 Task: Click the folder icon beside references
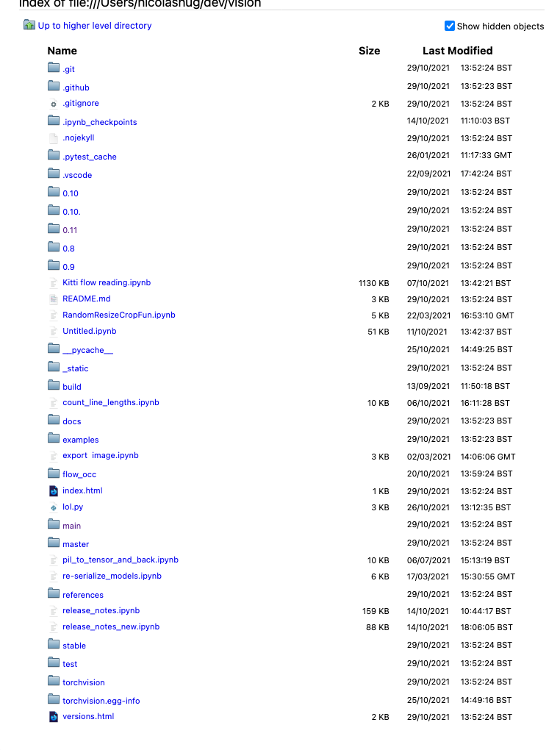tap(54, 593)
